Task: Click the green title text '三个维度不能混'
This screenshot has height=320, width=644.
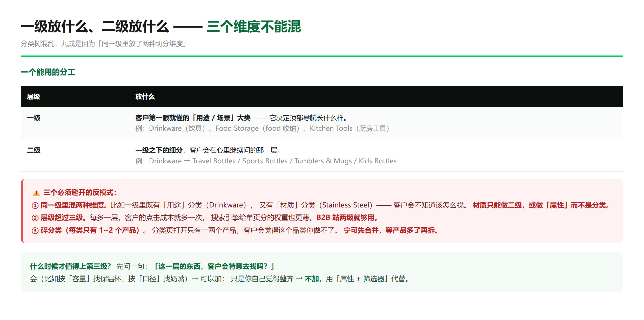Action: 253,26
